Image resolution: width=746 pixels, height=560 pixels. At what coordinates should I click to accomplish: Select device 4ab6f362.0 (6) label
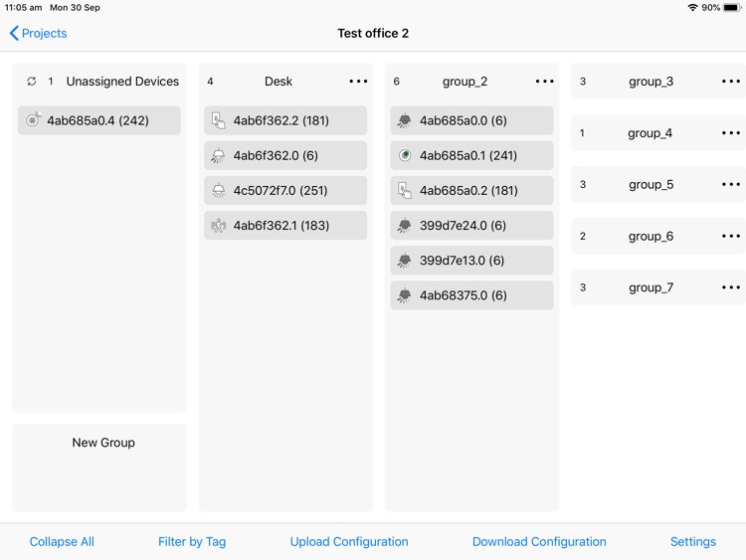tap(276, 155)
